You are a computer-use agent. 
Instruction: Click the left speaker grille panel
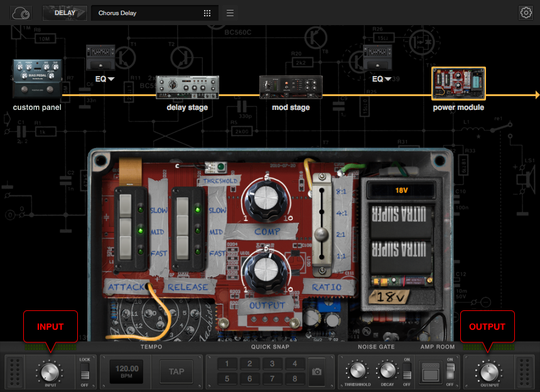(x=14, y=372)
